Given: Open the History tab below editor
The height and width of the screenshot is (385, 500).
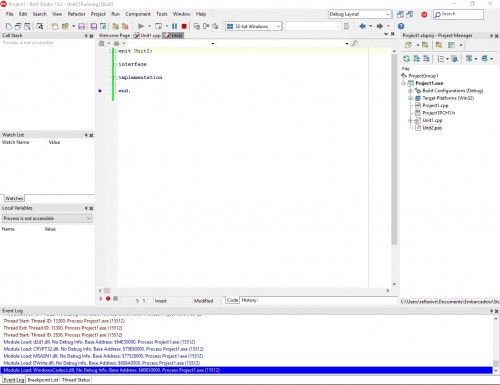Looking at the screenshot, I should 249,300.
